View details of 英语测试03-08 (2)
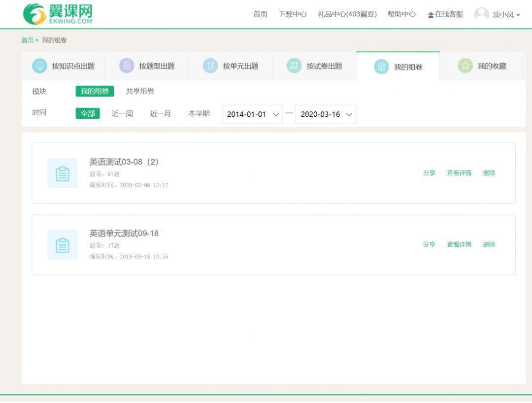 pyautogui.click(x=459, y=173)
